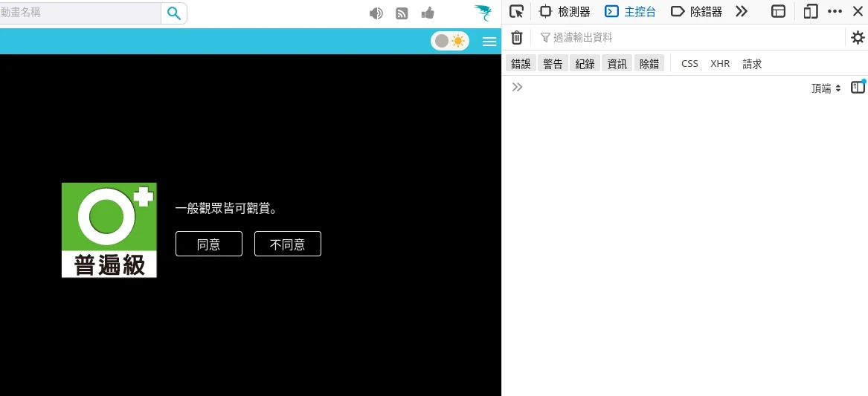The width and height of the screenshot is (868, 396).
Task: Switch to the 主控台 console tab
Action: tap(630, 12)
